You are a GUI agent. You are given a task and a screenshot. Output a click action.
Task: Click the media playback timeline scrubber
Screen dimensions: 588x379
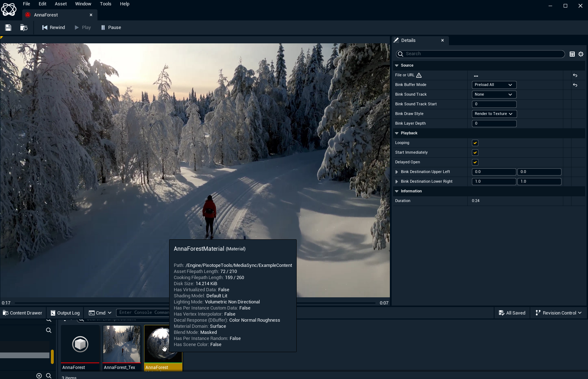point(195,303)
